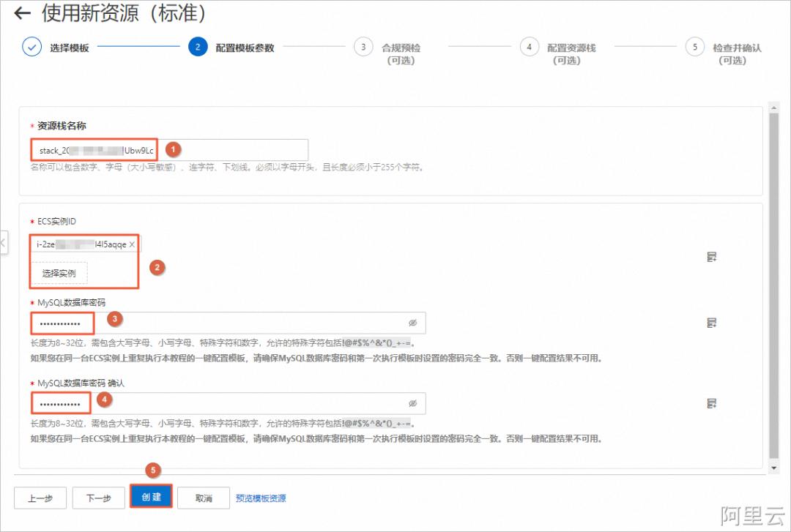Viewport: 791px width, 532px height.
Task: Reveal the confirmation password using eye toggle
Action: point(412,402)
